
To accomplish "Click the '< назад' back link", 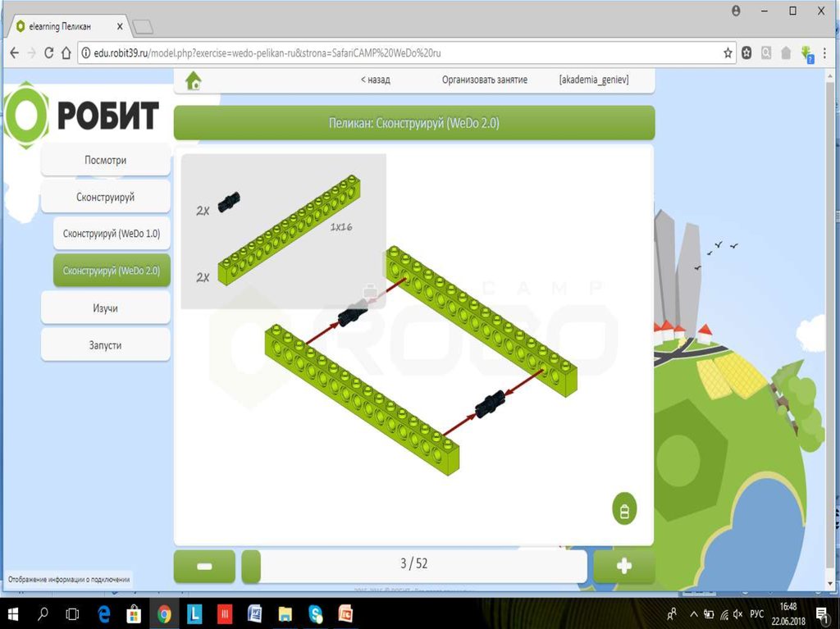I will tap(375, 80).
